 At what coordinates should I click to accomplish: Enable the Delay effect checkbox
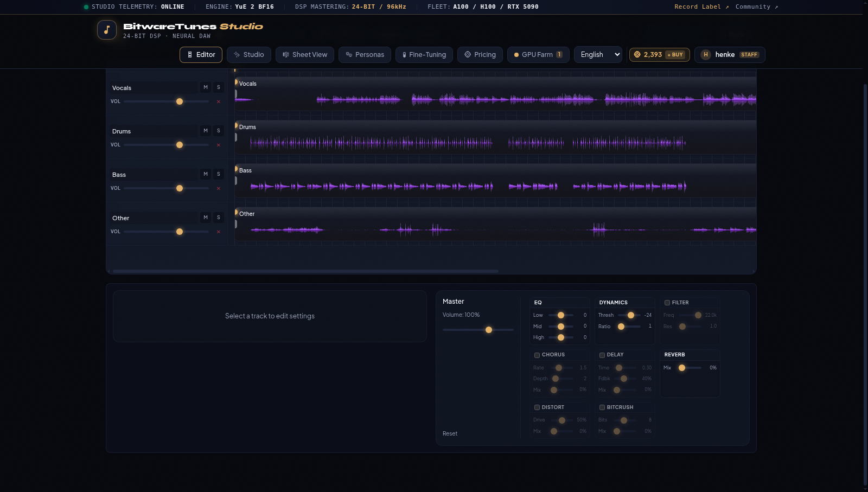click(x=602, y=355)
